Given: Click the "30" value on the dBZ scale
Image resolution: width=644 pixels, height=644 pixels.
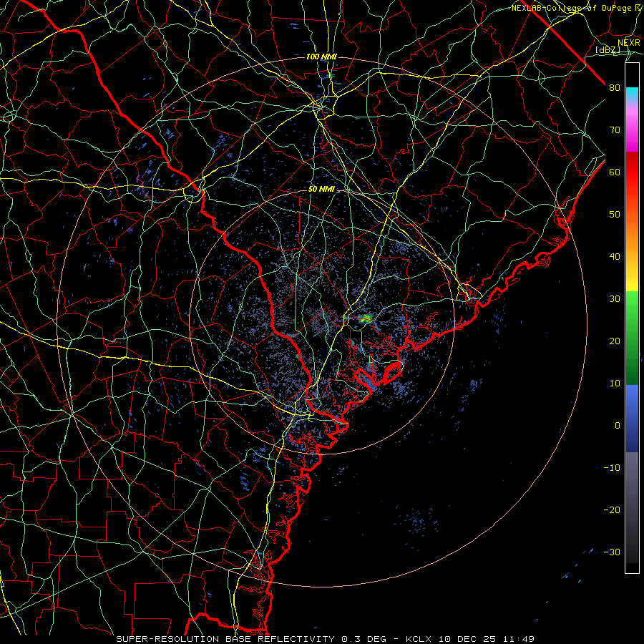Looking at the screenshot, I should point(615,299).
